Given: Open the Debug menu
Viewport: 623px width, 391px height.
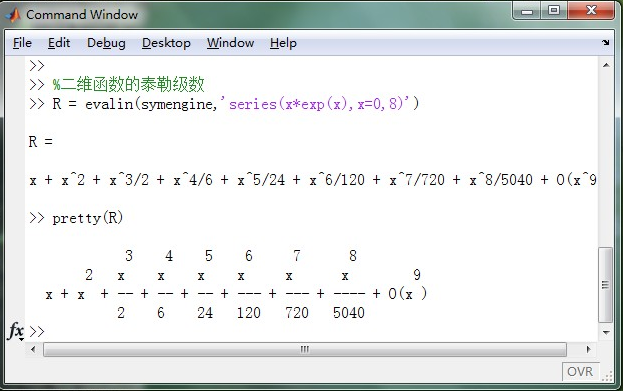Looking at the screenshot, I should pos(106,43).
